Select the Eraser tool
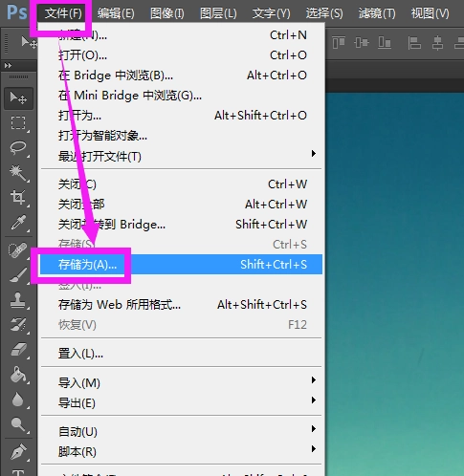Screen dimensions: 464x476 (x=18, y=350)
